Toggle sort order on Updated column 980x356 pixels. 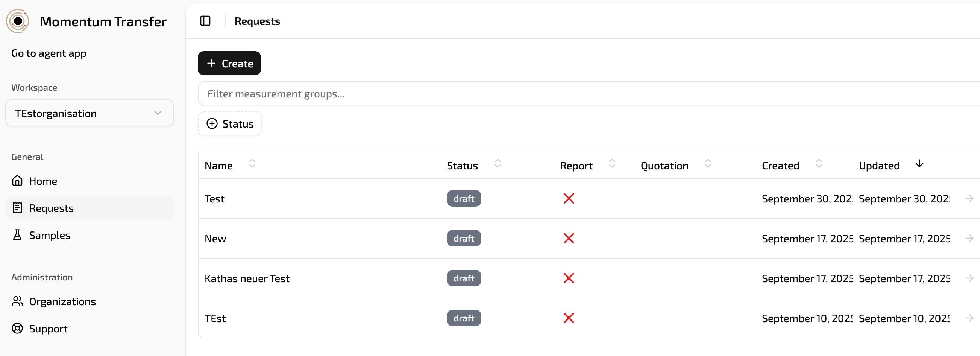tap(919, 164)
